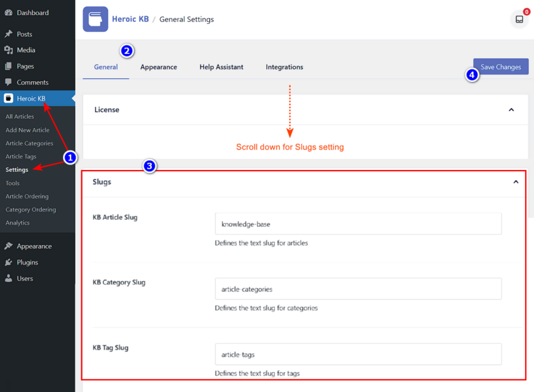
Task: Click 'Defines the text slug for categories'
Action: (x=266, y=308)
